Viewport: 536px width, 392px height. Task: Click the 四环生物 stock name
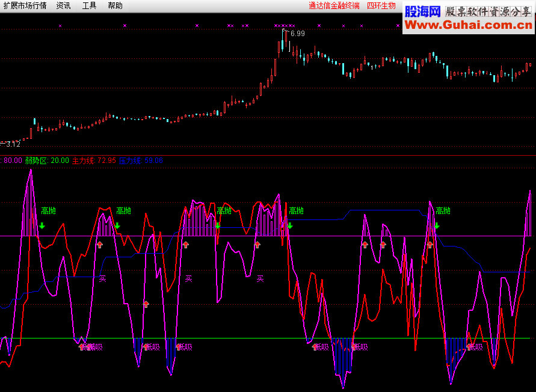381,6
